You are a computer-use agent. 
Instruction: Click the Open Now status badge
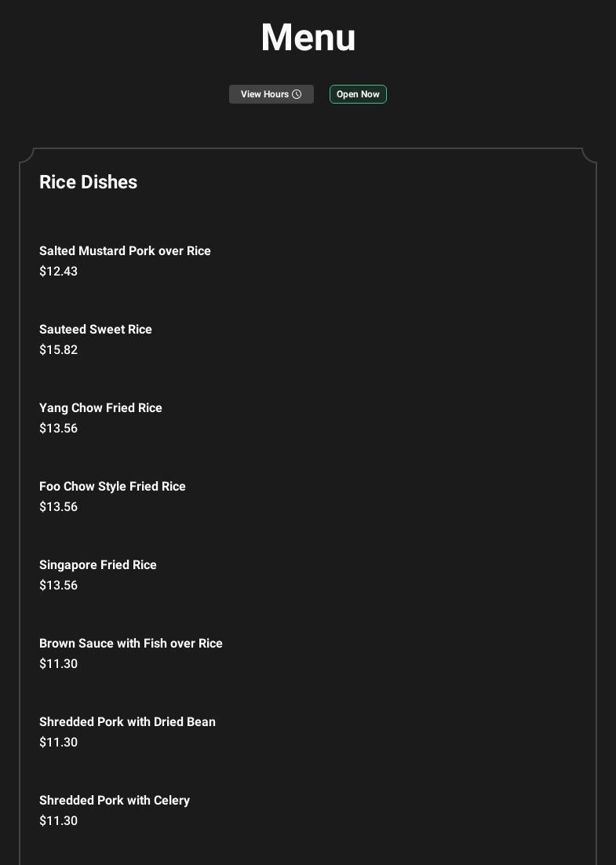point(358,94)
